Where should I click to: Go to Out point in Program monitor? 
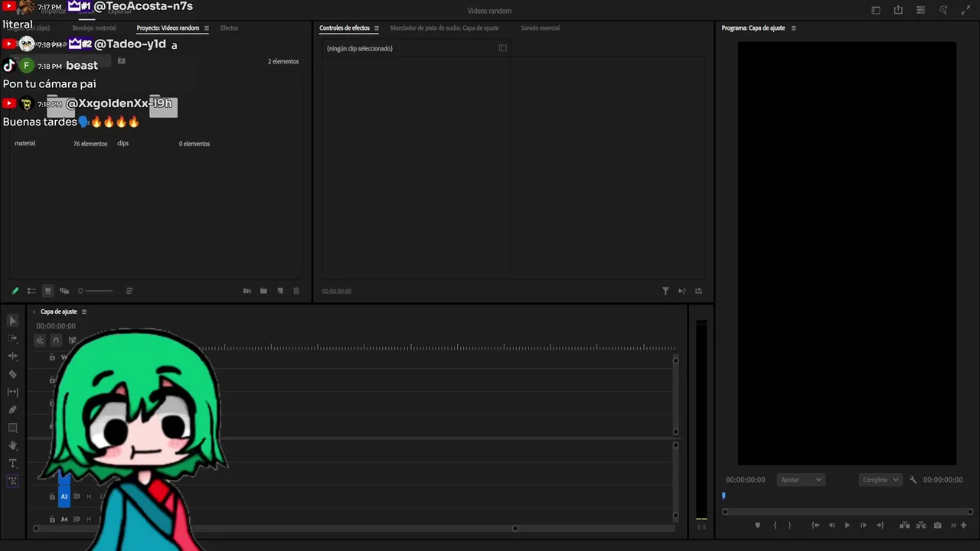tap(880, 525)
